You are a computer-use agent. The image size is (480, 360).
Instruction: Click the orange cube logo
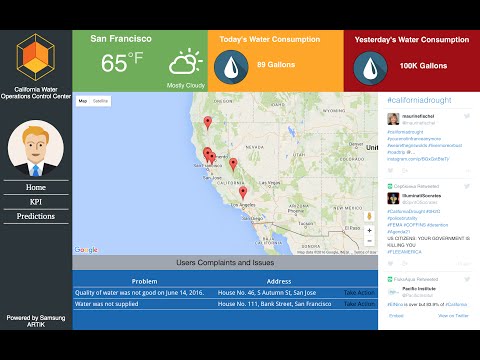(36, 57)
